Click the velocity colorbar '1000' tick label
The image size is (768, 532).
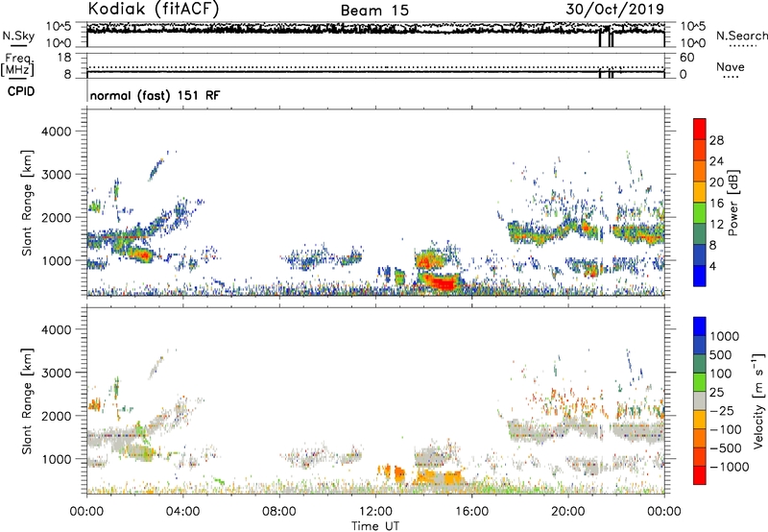pyautogui.click(x=724, y=336)
